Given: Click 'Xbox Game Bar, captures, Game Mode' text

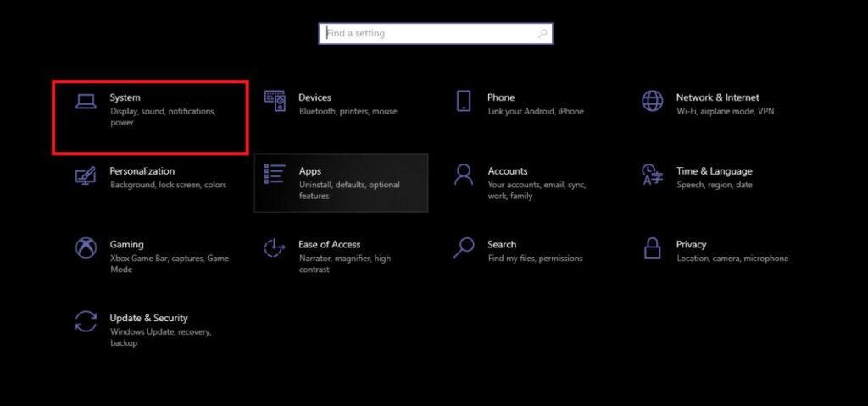Looking at the screenshot, I should 170,264.
